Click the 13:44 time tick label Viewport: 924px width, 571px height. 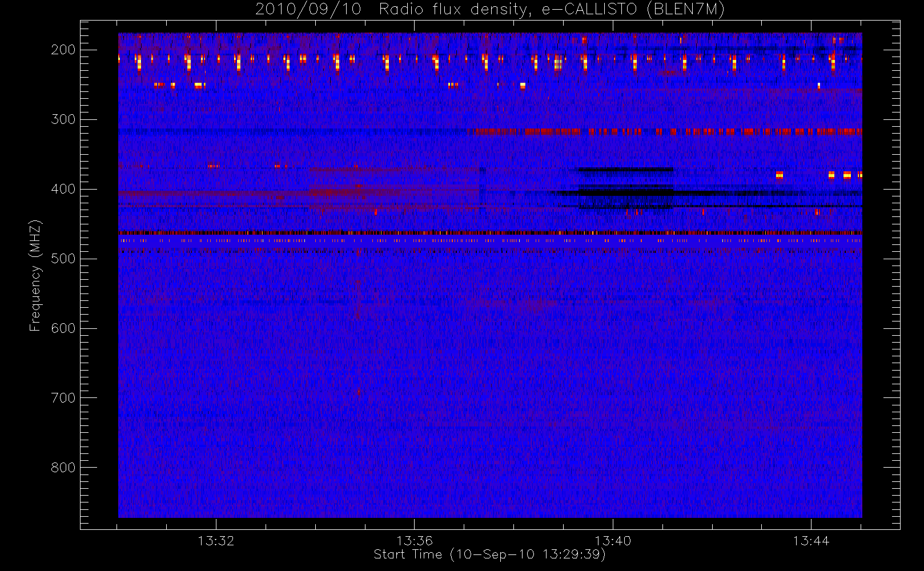point(811,541)
